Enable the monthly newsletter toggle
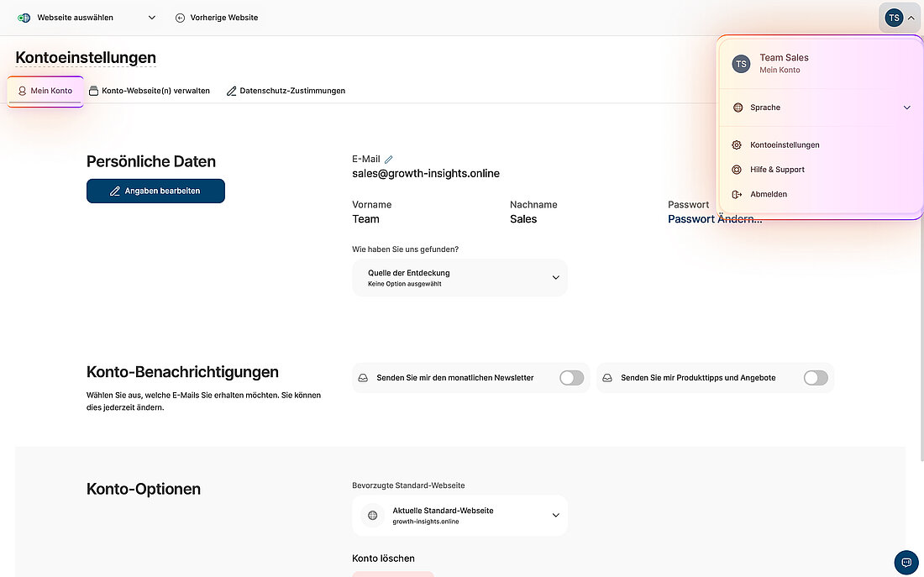This screenshot has height=577, width=924. 571,378
